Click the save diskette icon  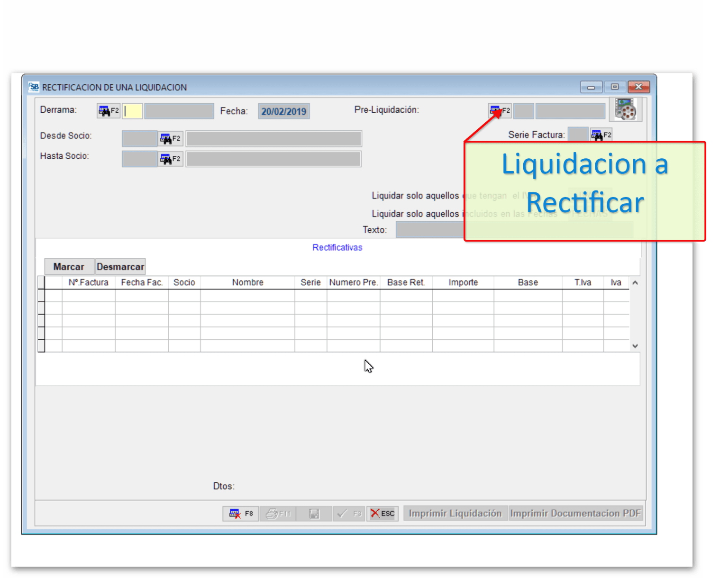(x=313, y=513)
